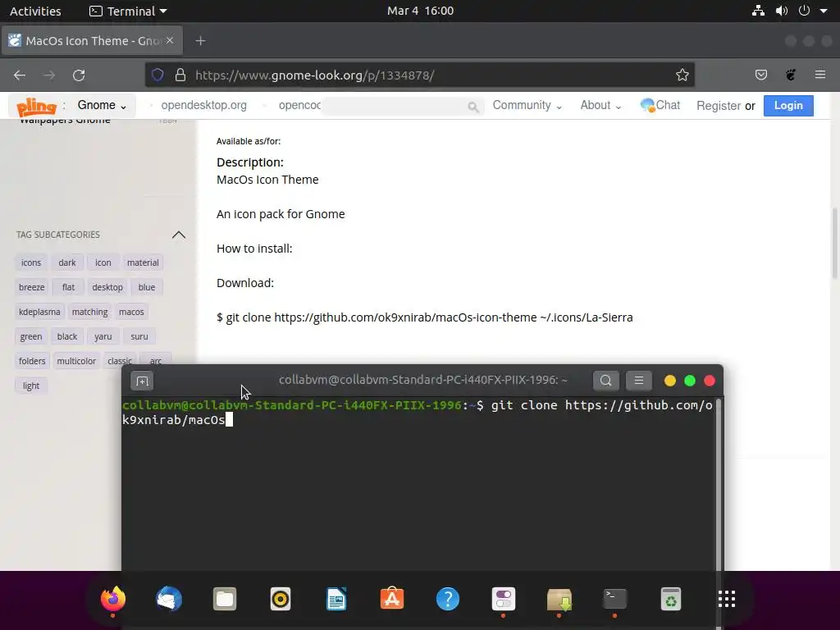Collapse the Tag Subcategories section
This screenshot has width=840, height=630.
click(x=178, y=235)
